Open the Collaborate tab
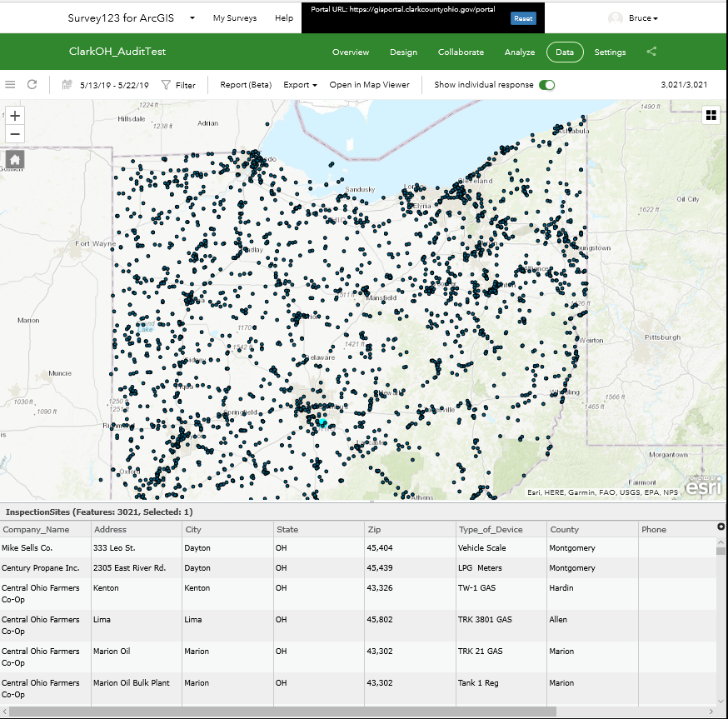The width and height of the screenshot is (728, 719). (x=461, y=52)
